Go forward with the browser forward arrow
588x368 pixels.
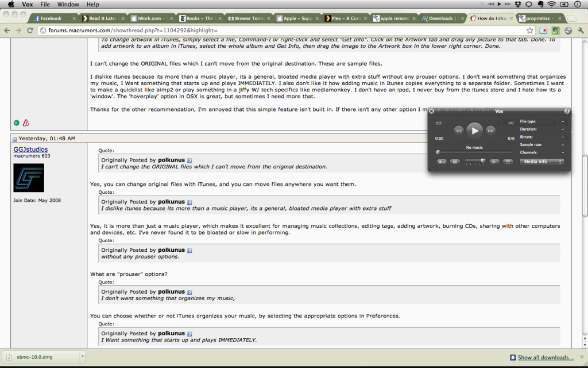click(18, 30)
